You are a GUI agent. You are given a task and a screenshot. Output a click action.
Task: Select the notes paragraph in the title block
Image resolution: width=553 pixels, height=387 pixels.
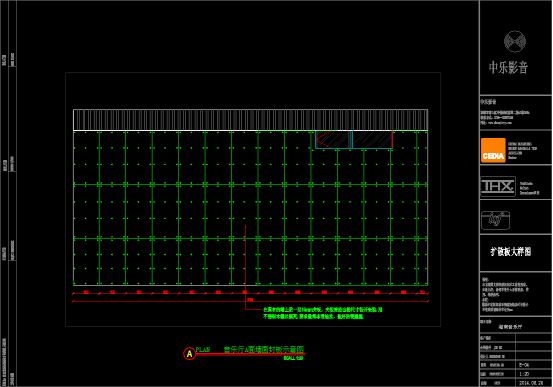click(x=505, y=295)
